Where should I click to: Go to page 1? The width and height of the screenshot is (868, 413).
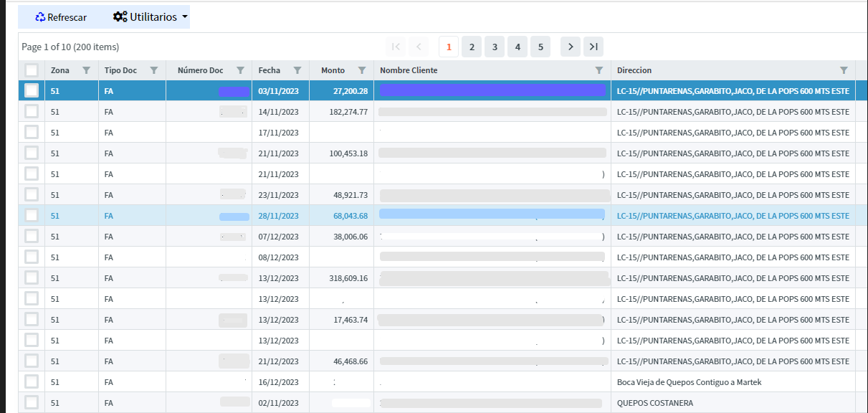449,47
